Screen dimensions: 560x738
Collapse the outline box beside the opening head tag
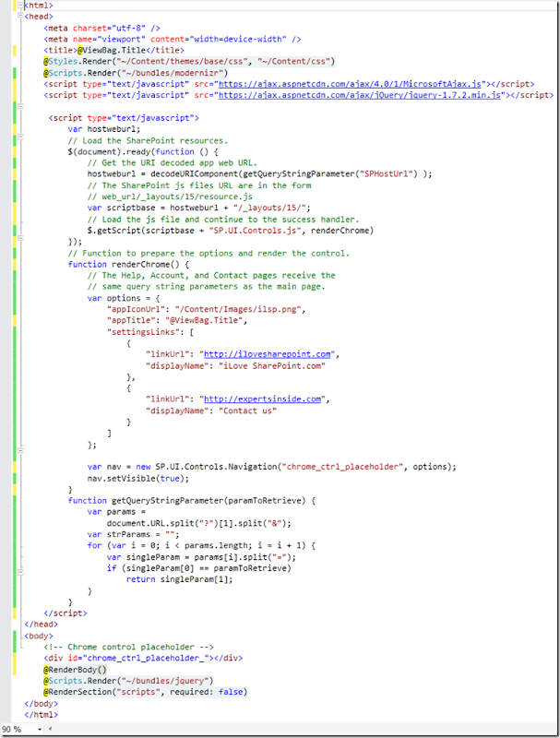(20, 16)
